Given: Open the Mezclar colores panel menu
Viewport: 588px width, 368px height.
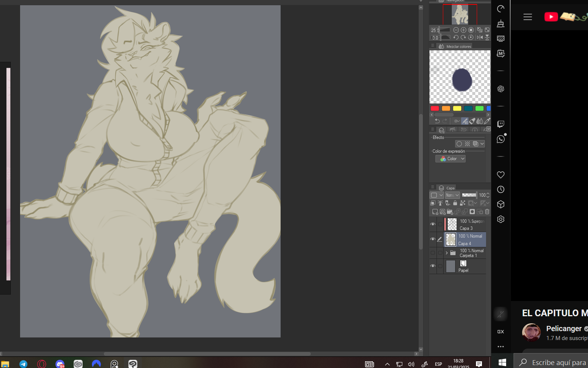Looking at the screenshot, I should coord(432,45).
